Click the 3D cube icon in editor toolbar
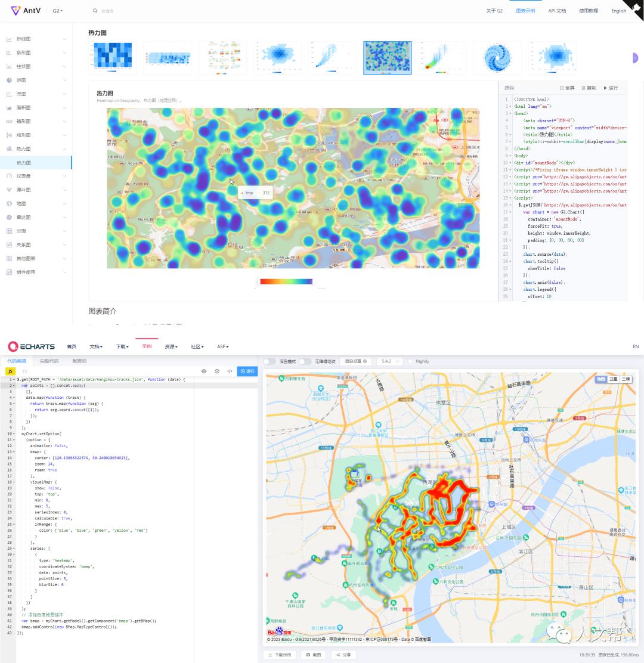This screenshot has height=663, width=644. pos(204,371)
